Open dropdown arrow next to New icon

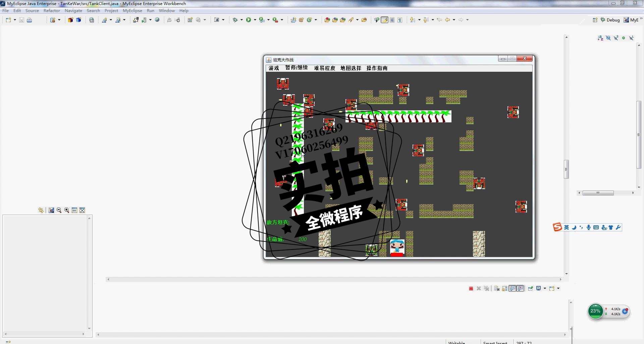coord(15,20)
